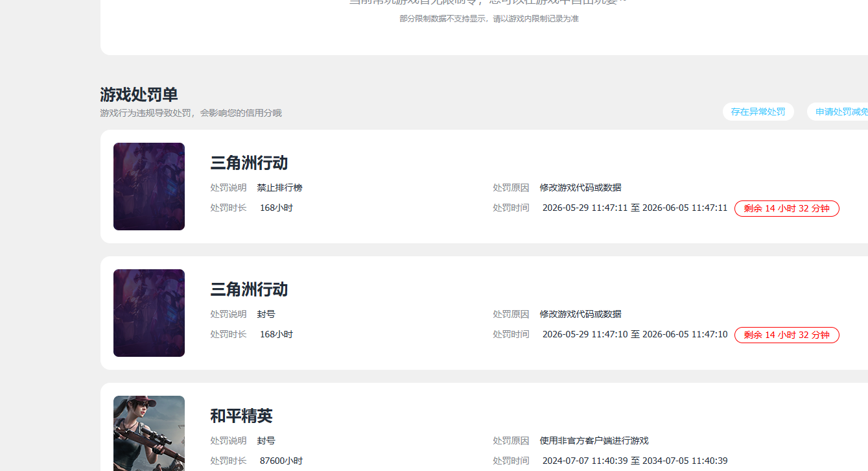The image size is (868, 471).
Task: Click 修改游戏代码或数据 in the 禁止排行榜 card
Action: 580,187
